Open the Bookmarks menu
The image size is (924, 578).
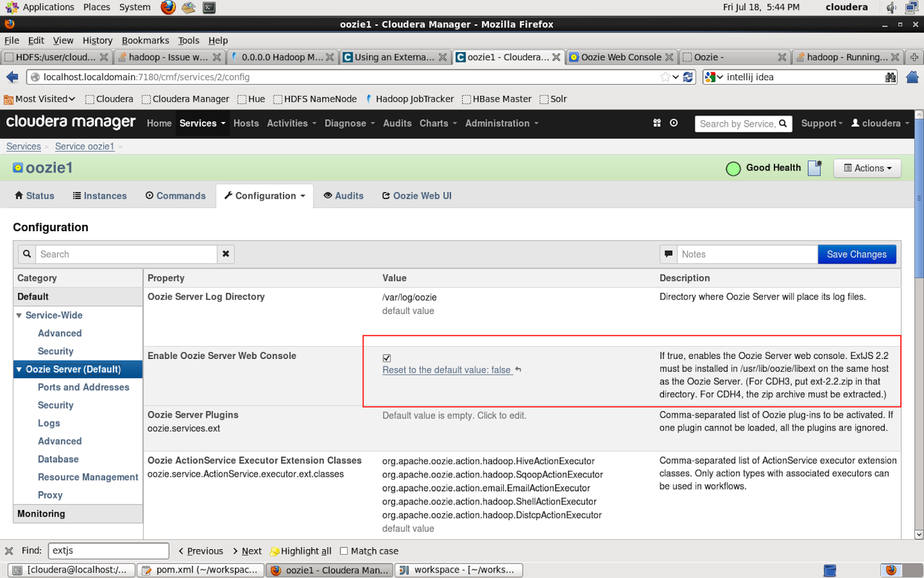pos(146,40)
